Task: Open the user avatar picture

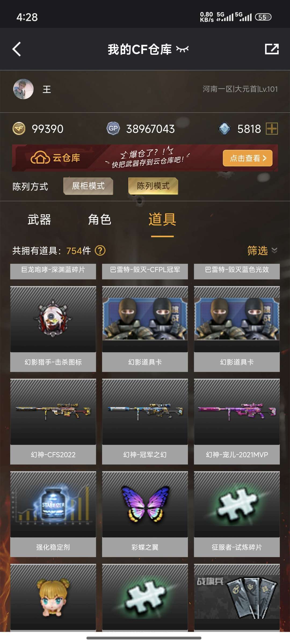Action: (x=23, y=89)
